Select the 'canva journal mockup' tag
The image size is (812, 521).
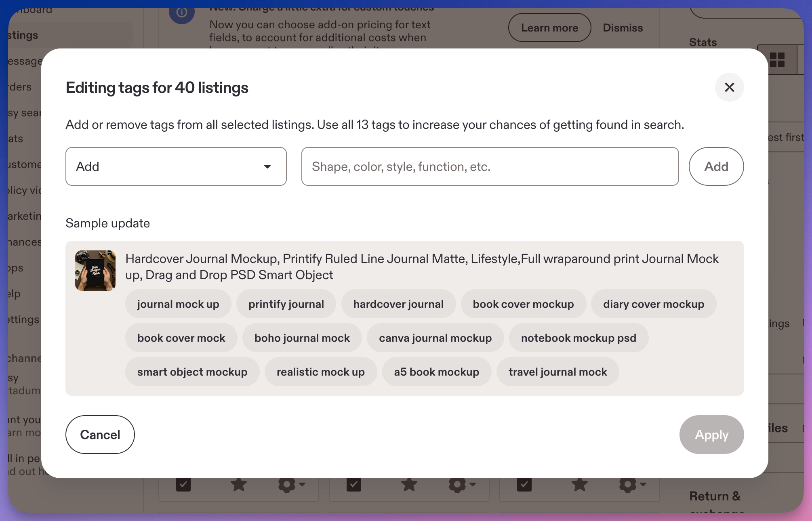click(435, 338)
